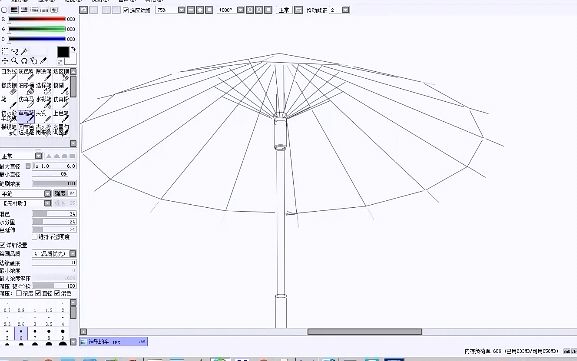Swap foreground and background colors arrow

(73, 49)
